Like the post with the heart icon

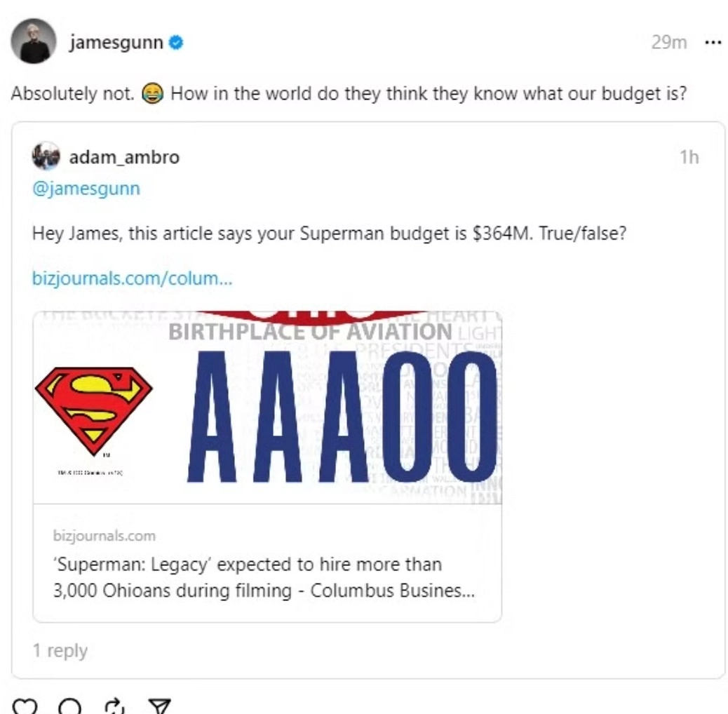tap(25, 707)
